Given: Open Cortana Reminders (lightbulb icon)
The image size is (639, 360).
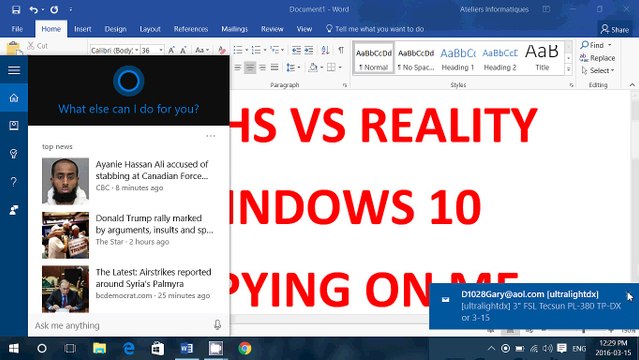Looking at the screenshot, I should click(14, 154).
